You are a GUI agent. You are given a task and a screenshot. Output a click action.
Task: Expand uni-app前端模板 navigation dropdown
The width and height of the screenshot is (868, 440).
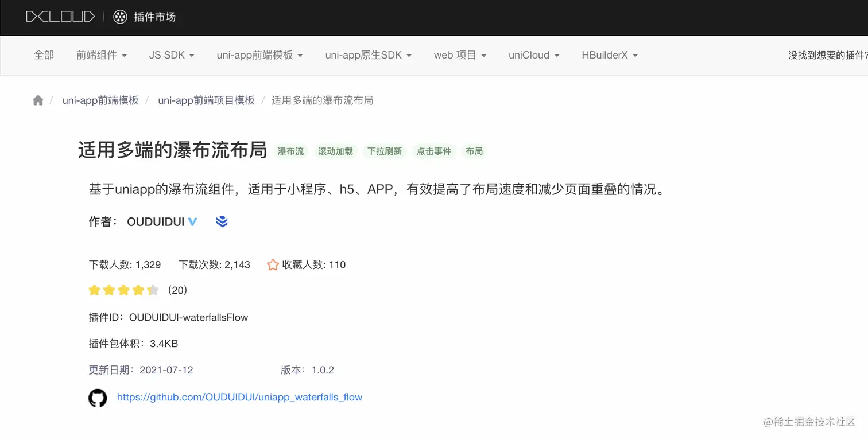tap(259, 55)
